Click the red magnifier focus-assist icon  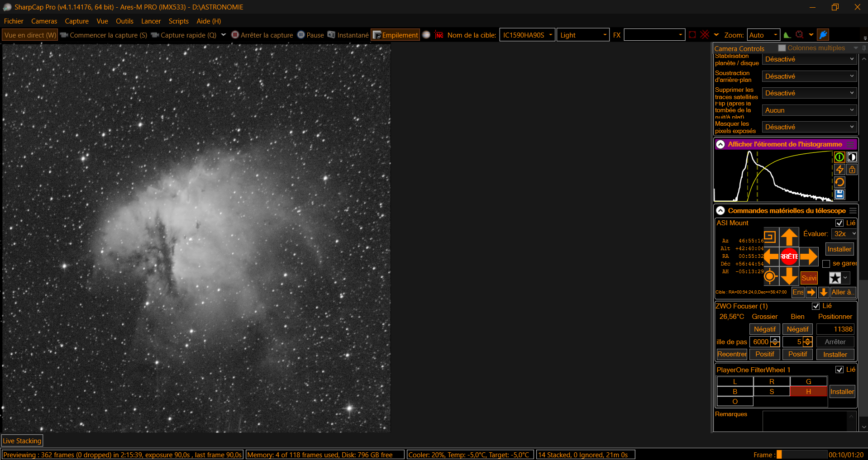[800, 35]
